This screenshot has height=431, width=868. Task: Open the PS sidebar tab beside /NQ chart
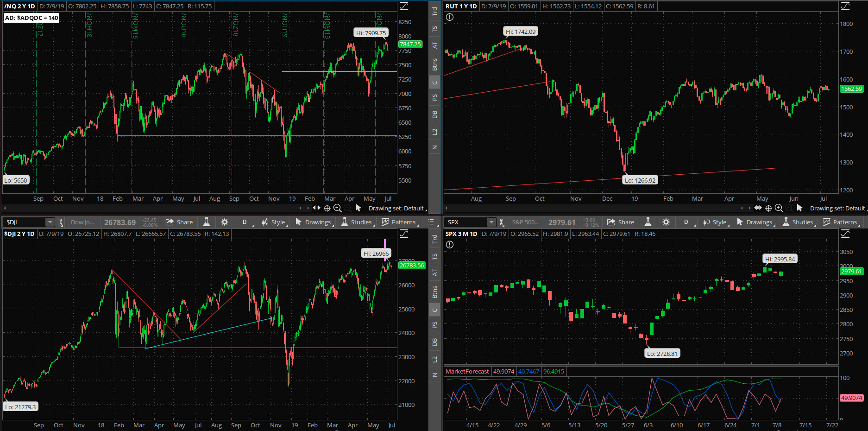[x=434, y=97]
